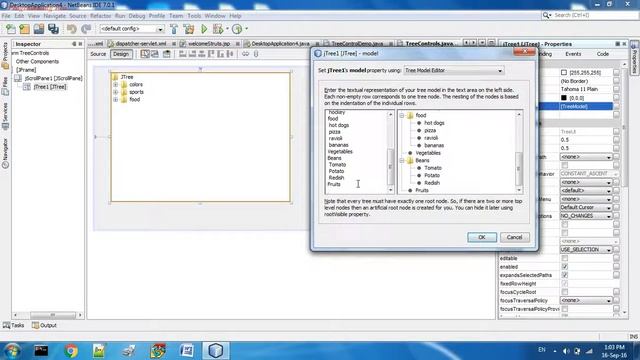Switch to Design view button

coord(121,54)
